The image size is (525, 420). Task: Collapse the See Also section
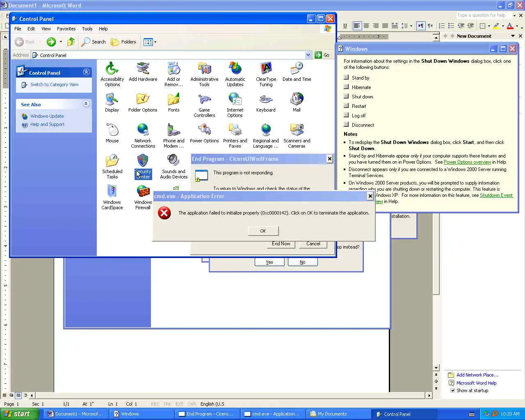point(86,104)
